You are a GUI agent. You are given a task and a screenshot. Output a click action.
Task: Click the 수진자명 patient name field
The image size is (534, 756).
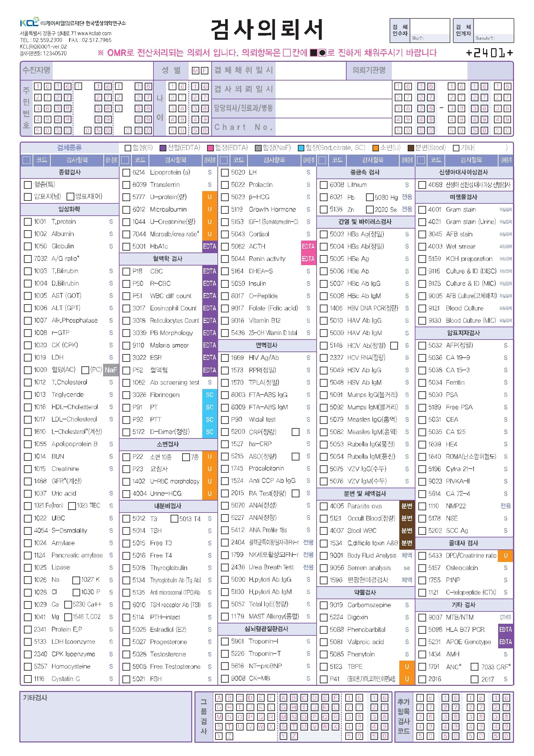pyautogui.click(x=103, y=70)
